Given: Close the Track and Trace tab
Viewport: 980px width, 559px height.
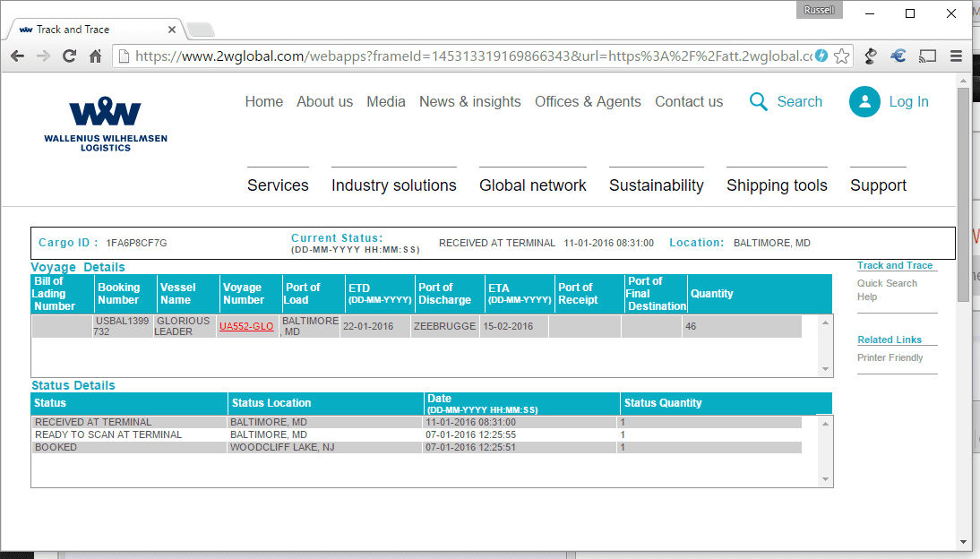Looking at the screenshot, I should (172, 30).
